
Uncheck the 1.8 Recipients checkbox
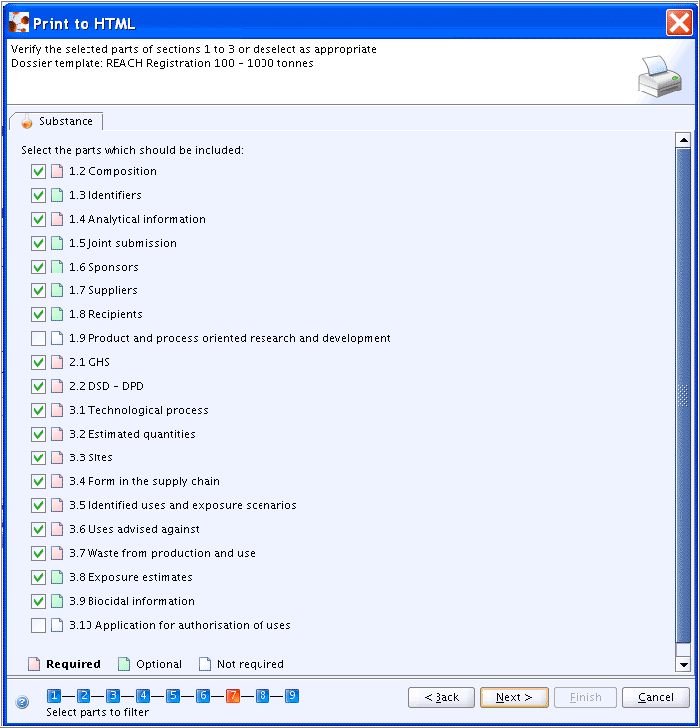coord(38,314)
